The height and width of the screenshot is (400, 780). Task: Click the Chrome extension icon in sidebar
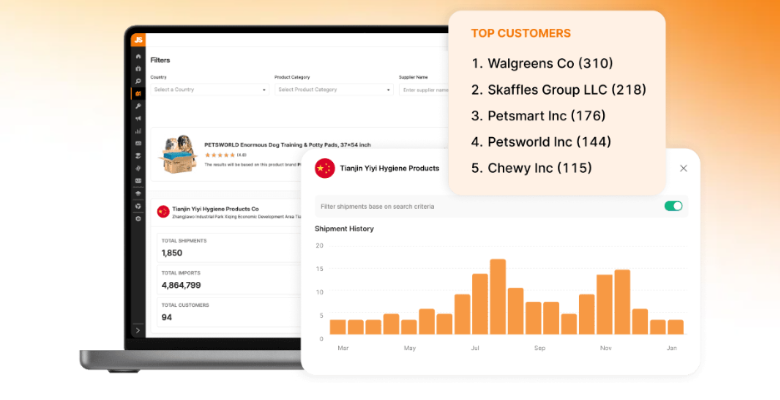pos(138,205)
